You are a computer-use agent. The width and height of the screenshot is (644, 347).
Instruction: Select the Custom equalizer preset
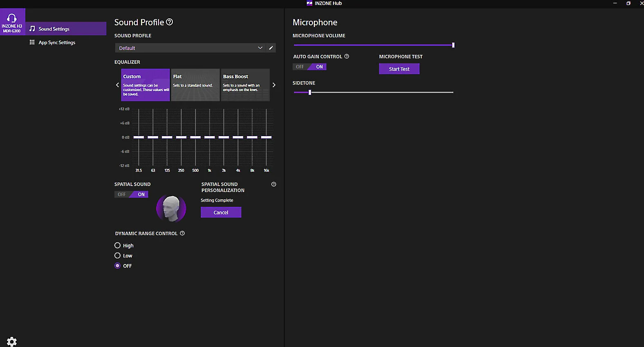[x=145, y=85]
